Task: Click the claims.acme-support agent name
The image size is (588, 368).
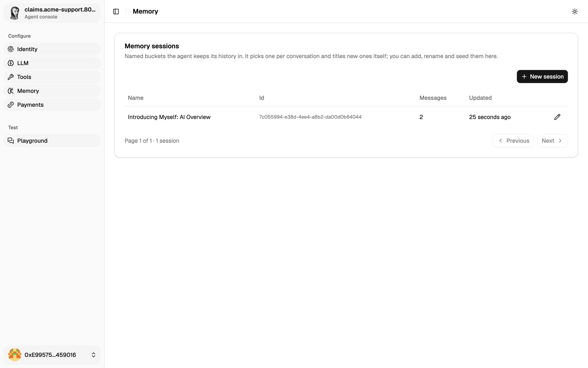Action: tap(60, 10)
